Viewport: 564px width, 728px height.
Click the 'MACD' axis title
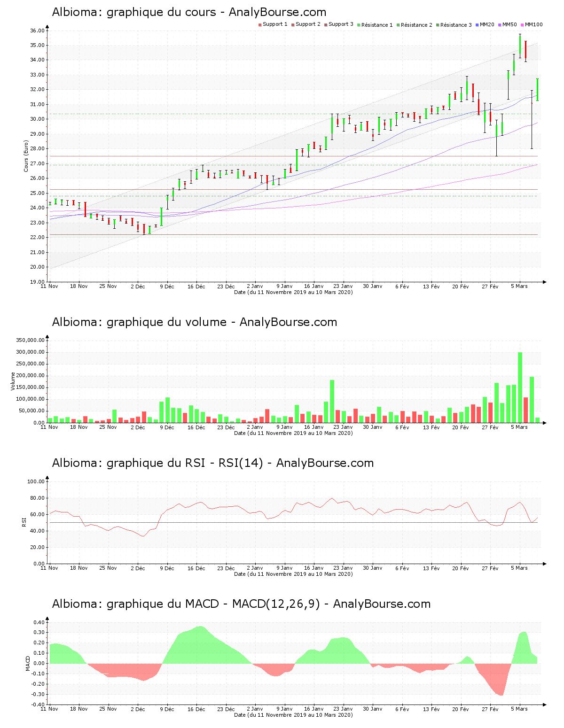pos(28,663)
